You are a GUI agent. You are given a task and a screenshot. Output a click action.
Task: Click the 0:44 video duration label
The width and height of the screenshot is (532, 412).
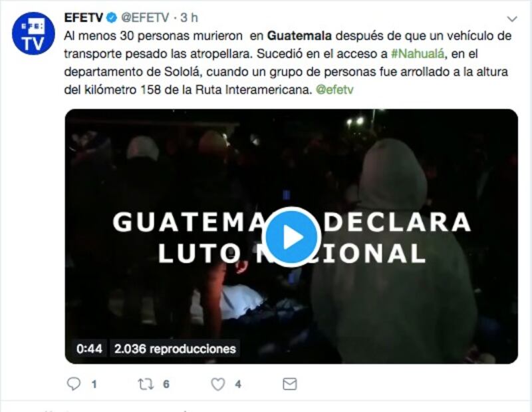(x=89, y=349)
